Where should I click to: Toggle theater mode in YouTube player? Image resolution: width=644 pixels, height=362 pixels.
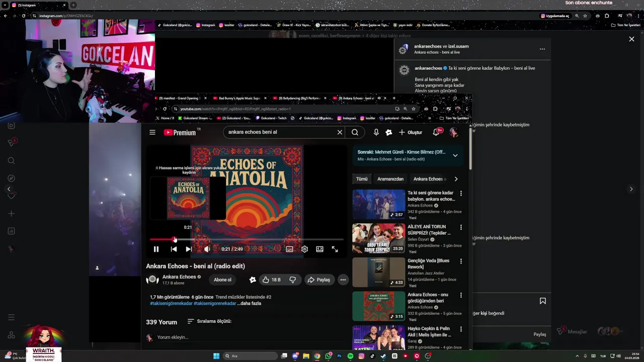[x=319, y=249]
